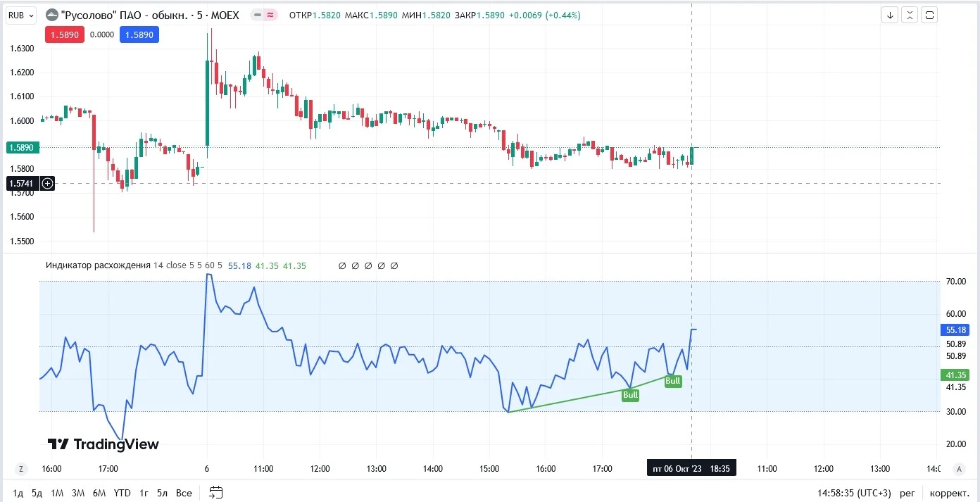Click the green 41.35 label on indicator axis
980x502 pixels.
(x=955, y=375)
